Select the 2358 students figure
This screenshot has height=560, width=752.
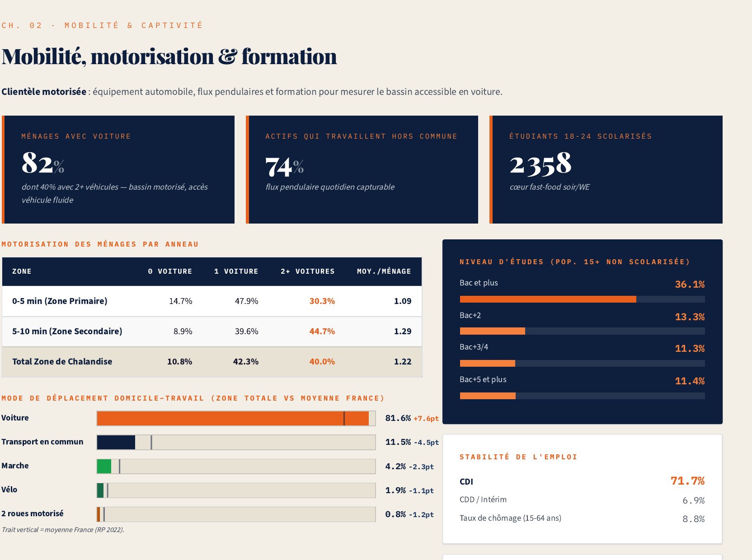click(541, 164)
